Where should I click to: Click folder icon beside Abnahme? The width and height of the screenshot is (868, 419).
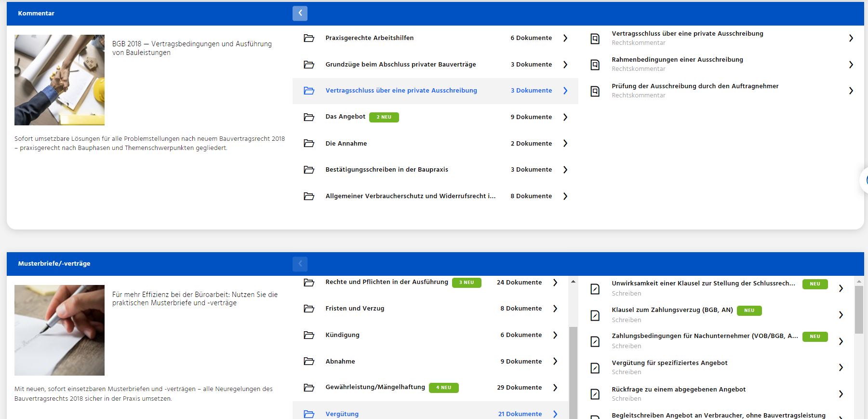coord(309,361)
